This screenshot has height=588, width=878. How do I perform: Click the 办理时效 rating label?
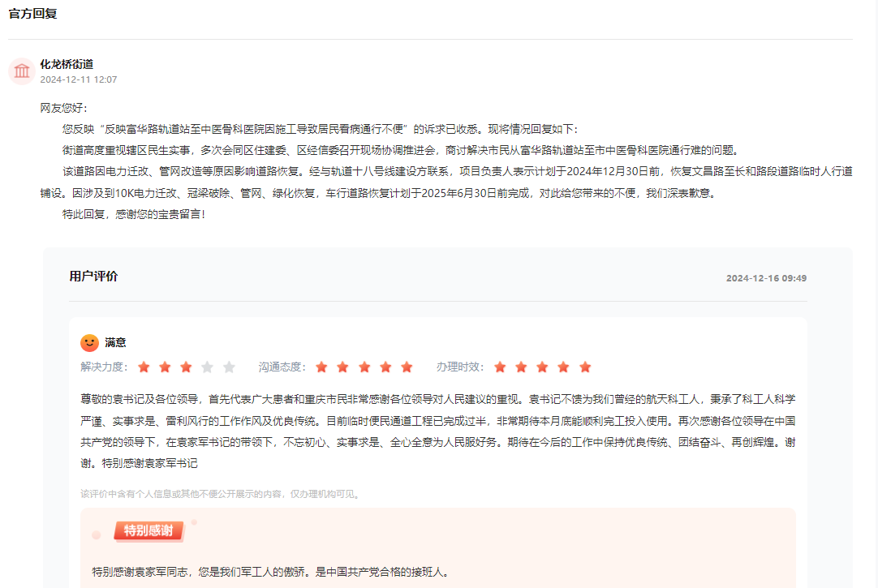(460, 367)
